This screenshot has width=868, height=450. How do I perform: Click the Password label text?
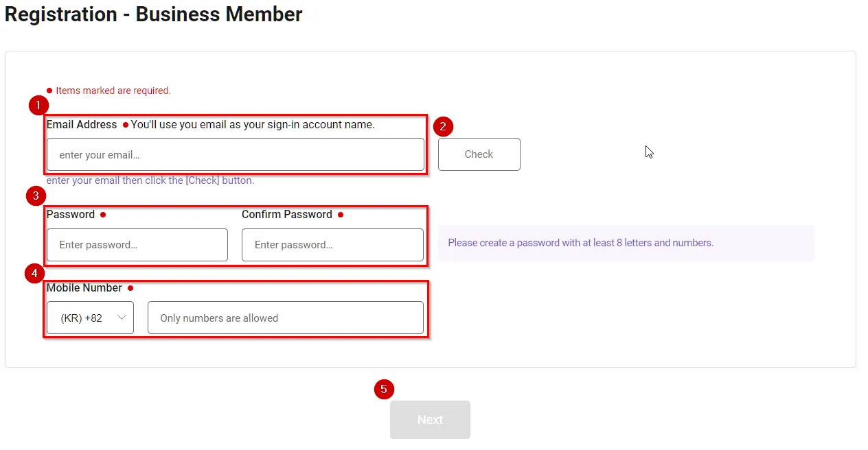coord(71,215)
